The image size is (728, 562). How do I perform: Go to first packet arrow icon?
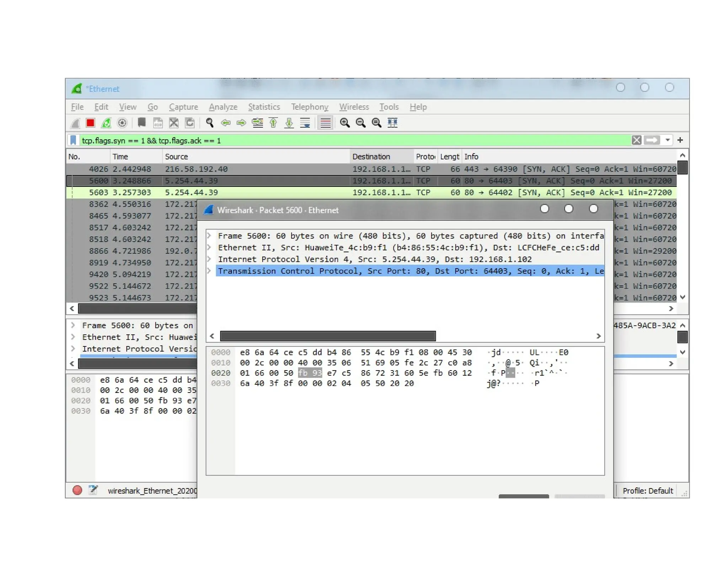273,123
